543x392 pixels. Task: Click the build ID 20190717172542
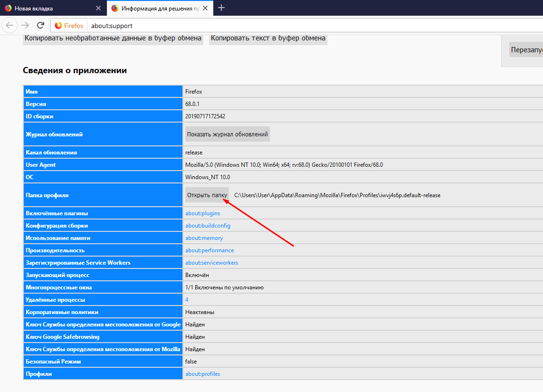tap(205, 116)
